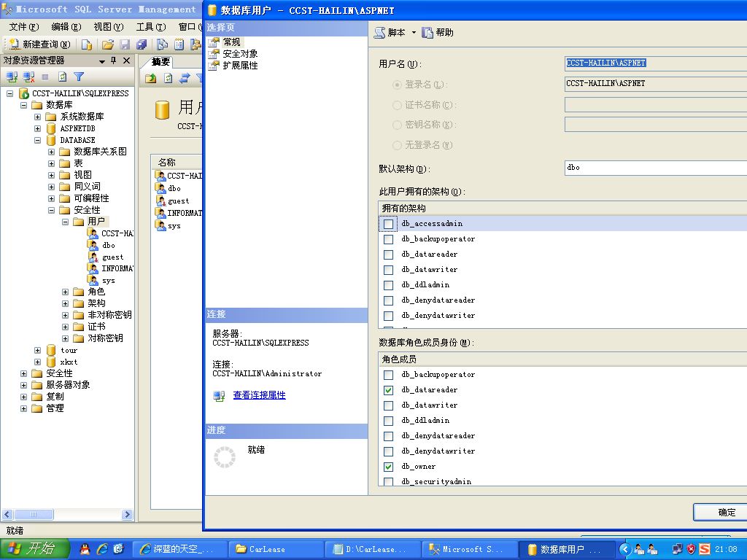Viewport: 747px width, 560px height.
Task: Click the Object Explorer horizontal scrollbar left arrow
Action: pyautogui.click(x=7, y=514)
